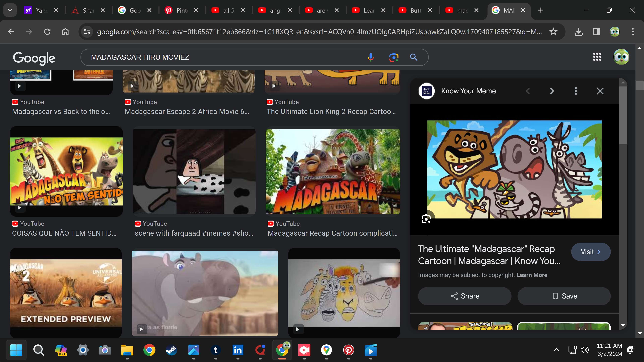Open Know Your Meme site logo
This screenshot has height=362, width=644.
pyautogui.click(x=426, y=91)
